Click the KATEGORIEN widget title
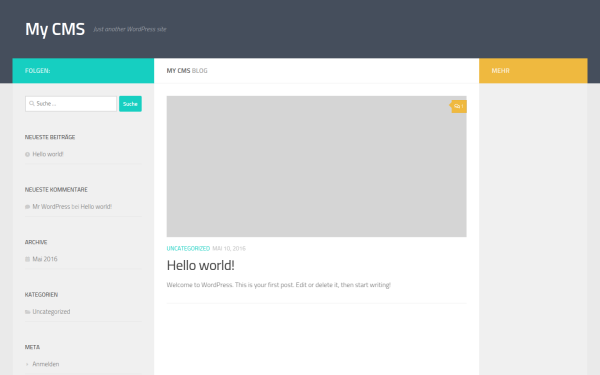The height and width of the screenshot is (375, 600). 41,295
